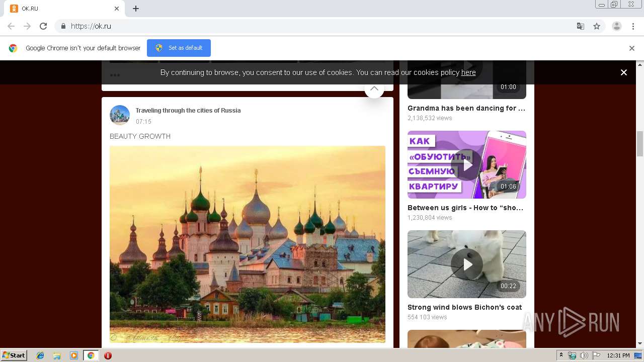Open 'Traveling through the cities of Russia' group
Image resolution: width=644 pixels, height=362 pixels.
pos(188,111)
